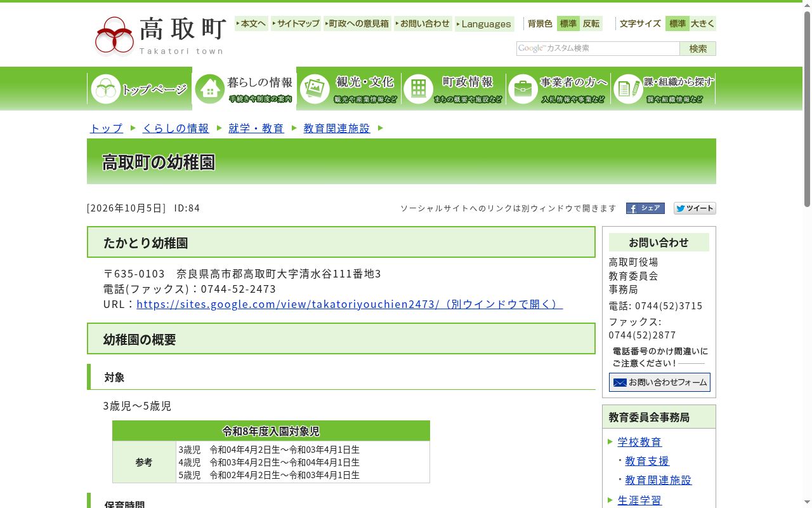Click the 検索 search button
812x508 pixels.
click(698, 48)
